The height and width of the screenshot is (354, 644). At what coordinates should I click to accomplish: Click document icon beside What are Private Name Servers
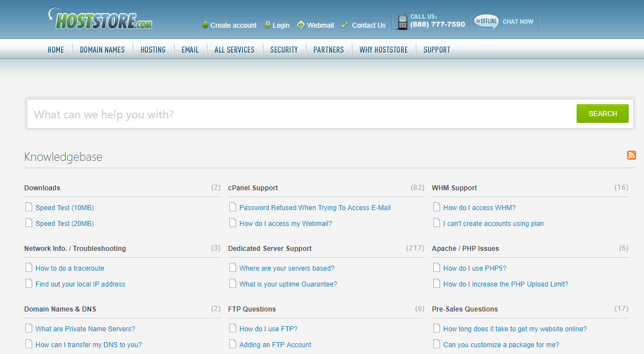click(x=29, y=328)
